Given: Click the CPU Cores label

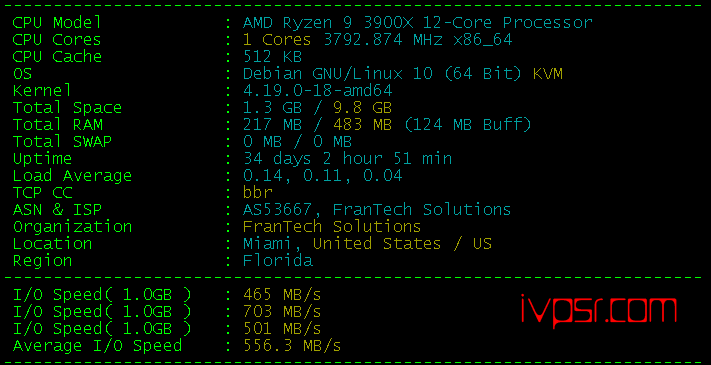Looking at the screenshot, I should click(x=57, y=40).
